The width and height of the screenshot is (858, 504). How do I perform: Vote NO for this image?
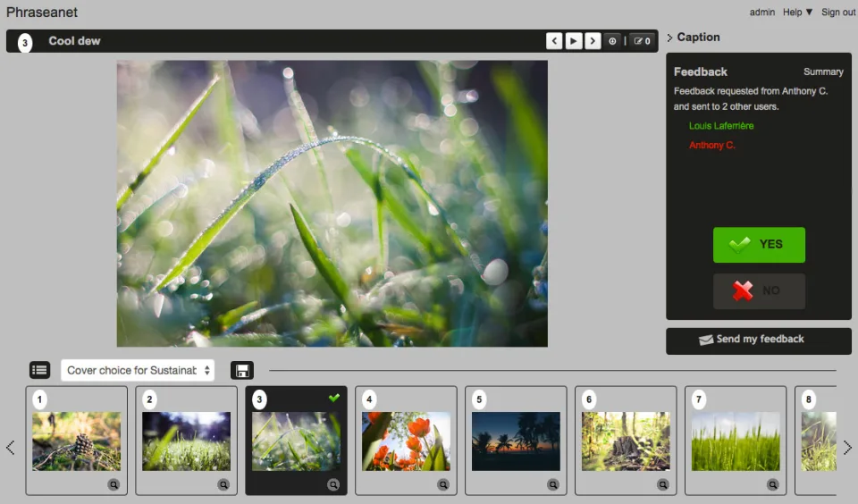click(759, 291)
